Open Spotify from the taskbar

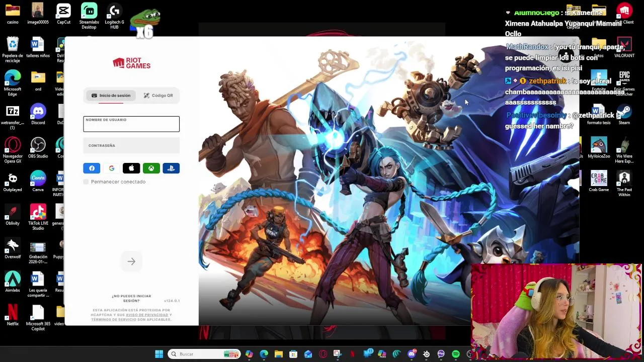click(x=456, y=354)
